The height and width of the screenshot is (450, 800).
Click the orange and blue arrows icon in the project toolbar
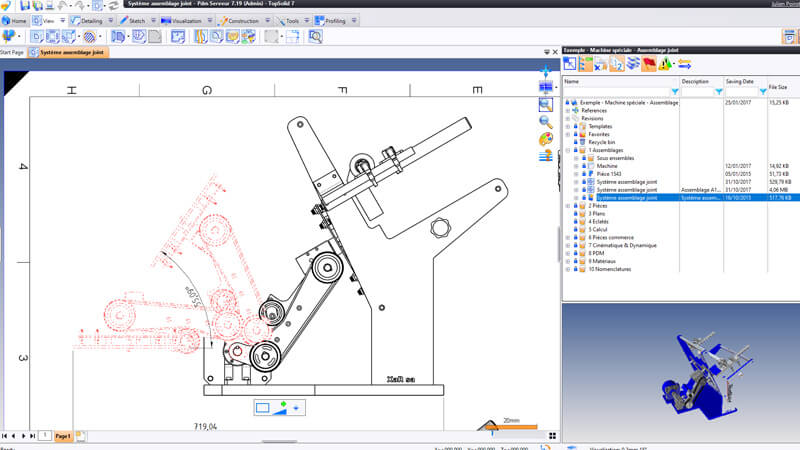click(684, 64)
